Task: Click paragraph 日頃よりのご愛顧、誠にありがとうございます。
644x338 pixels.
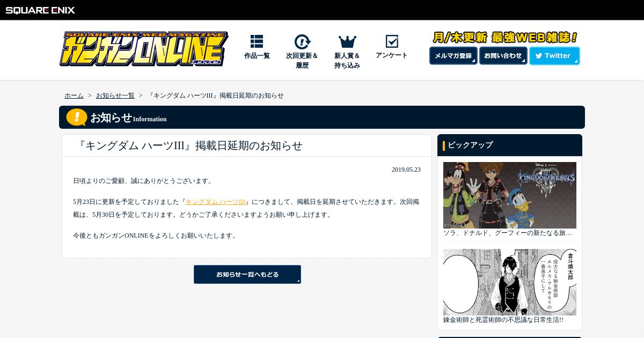Action: 144,181
